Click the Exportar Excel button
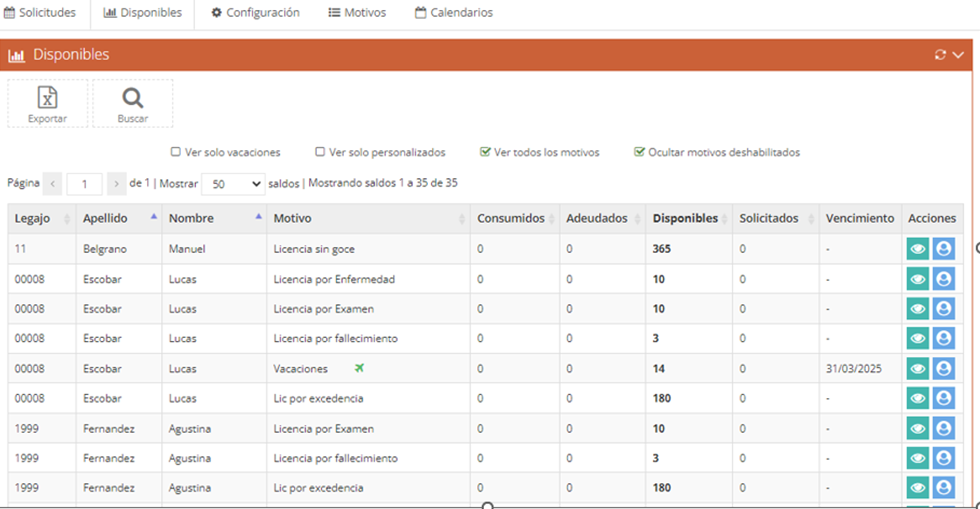980x509 pixels. pyautogui.click(x=48, y=104)
